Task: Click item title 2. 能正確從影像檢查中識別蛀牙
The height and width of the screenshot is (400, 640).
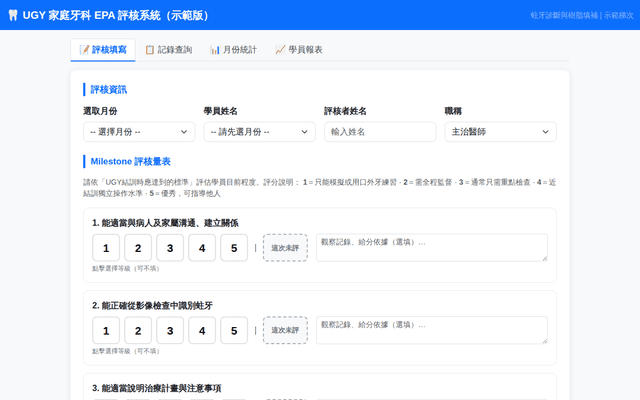Action: coord(152,306)
